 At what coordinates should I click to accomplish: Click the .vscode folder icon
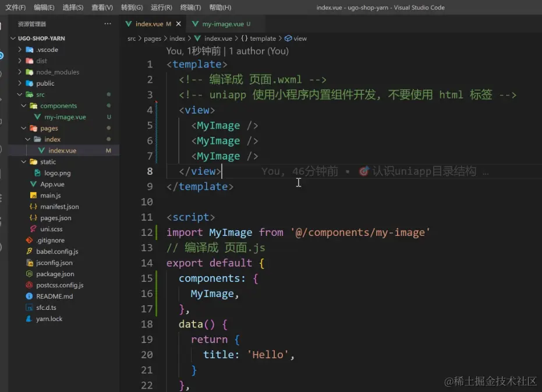30,50
